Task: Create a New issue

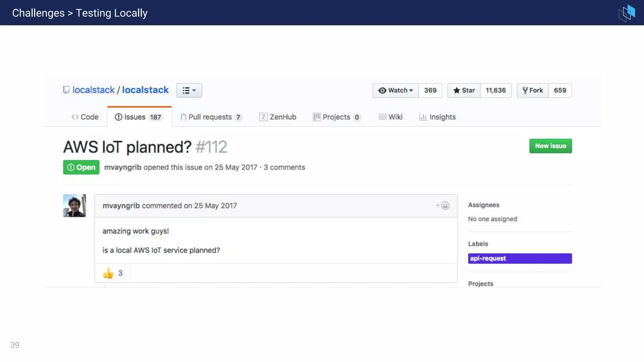Action: (551, 146)
